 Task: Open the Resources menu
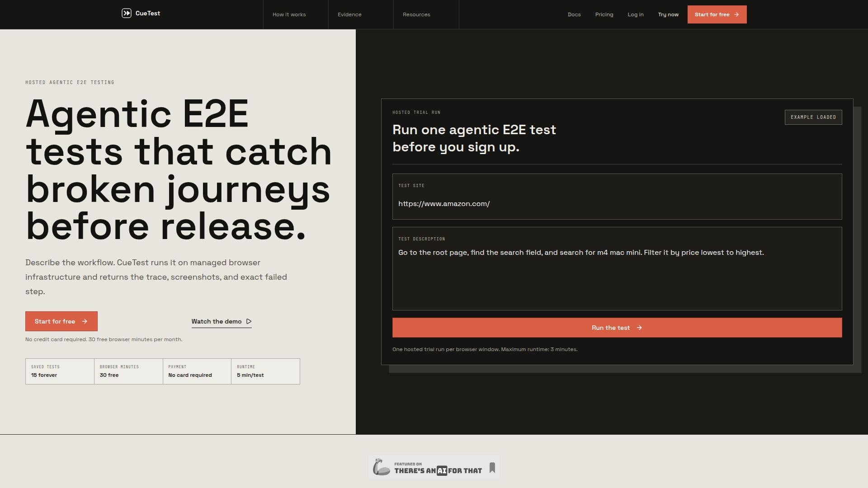[x=426, y=14]
